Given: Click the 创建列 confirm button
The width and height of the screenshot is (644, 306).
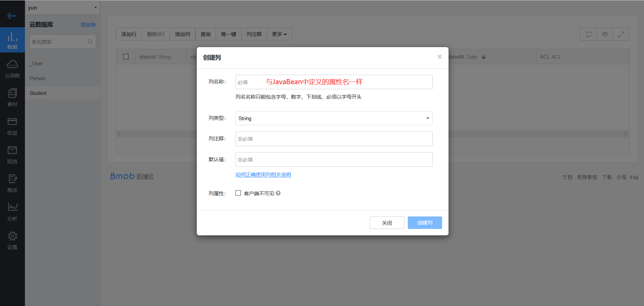Looking at the screenshot, I should tap(425, 223).
